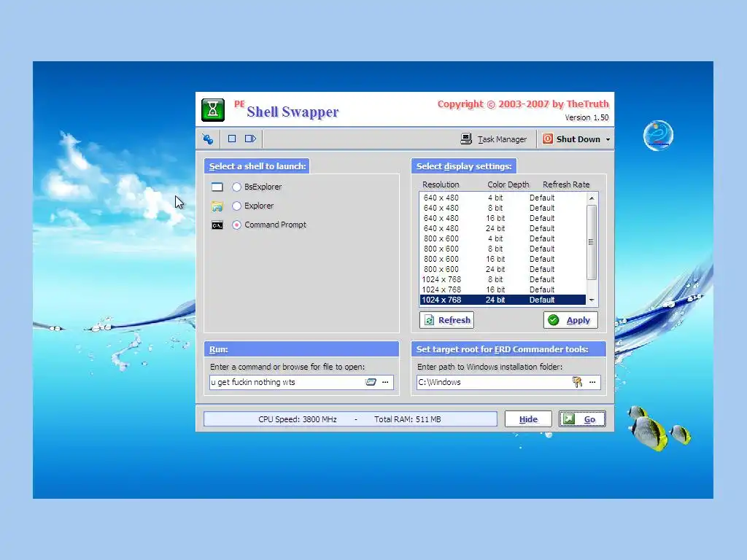The height and width of the screenshot is (560, 747).
Task: Click the round blue desktop icon
Action: (658, 136)
